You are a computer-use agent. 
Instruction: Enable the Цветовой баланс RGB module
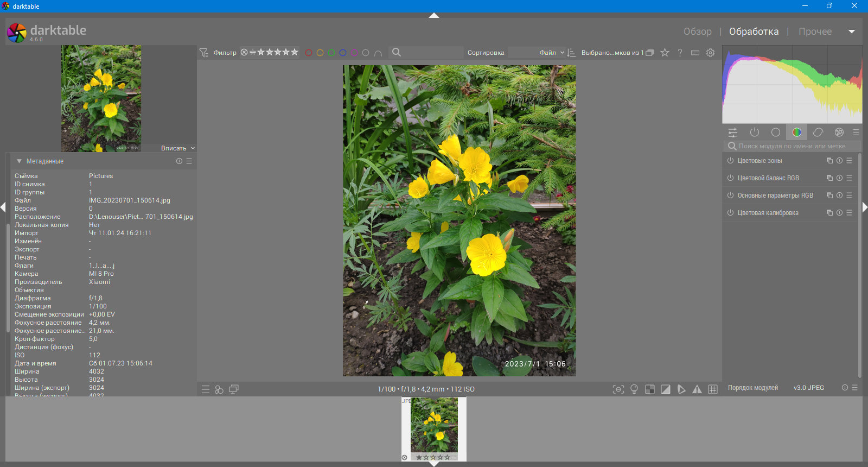tap(730, 178)
